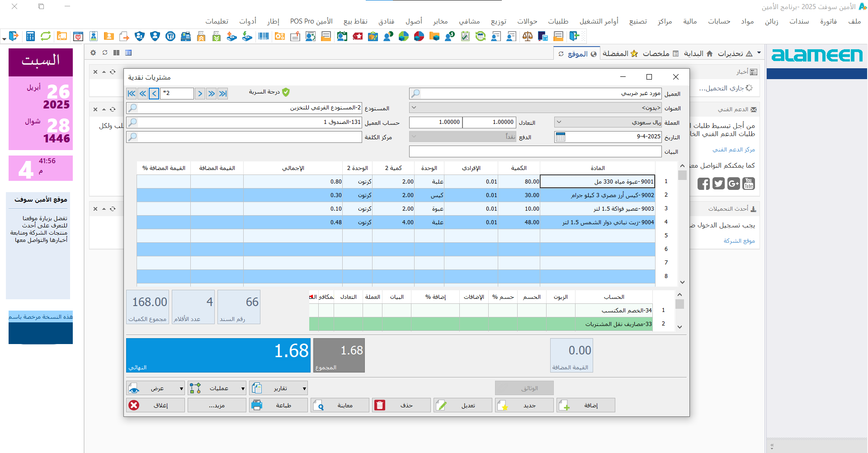Click the calculator icon in the main toolbar
This screenshot has width=868, height=453.
click(x=30, y=36)
